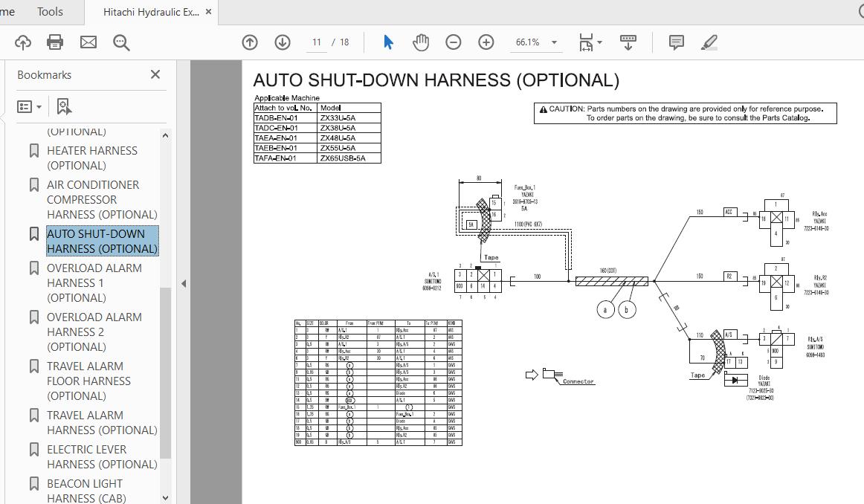Click bookmark icon beside AIR CONDITIONER
The image size is (864, 504).
[34, 184]
